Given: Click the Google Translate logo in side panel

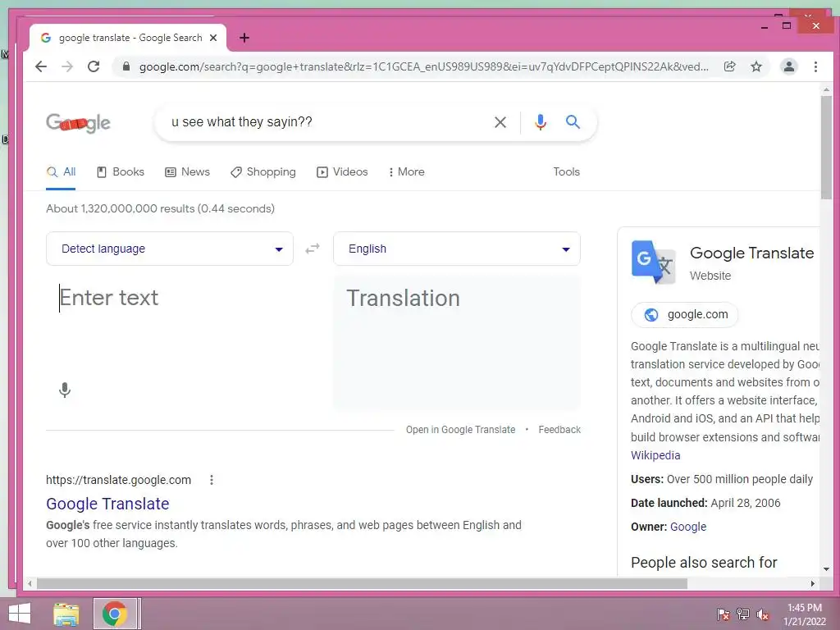Looking at the screenshot, I should pyautogui.click(x=653, y=262).
